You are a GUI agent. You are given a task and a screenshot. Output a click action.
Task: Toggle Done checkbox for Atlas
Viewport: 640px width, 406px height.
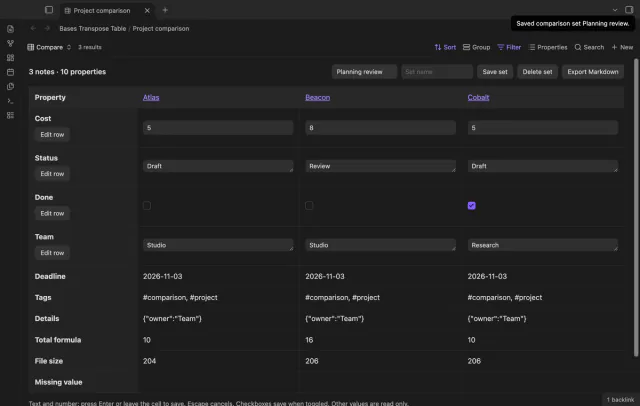(147, 206)
